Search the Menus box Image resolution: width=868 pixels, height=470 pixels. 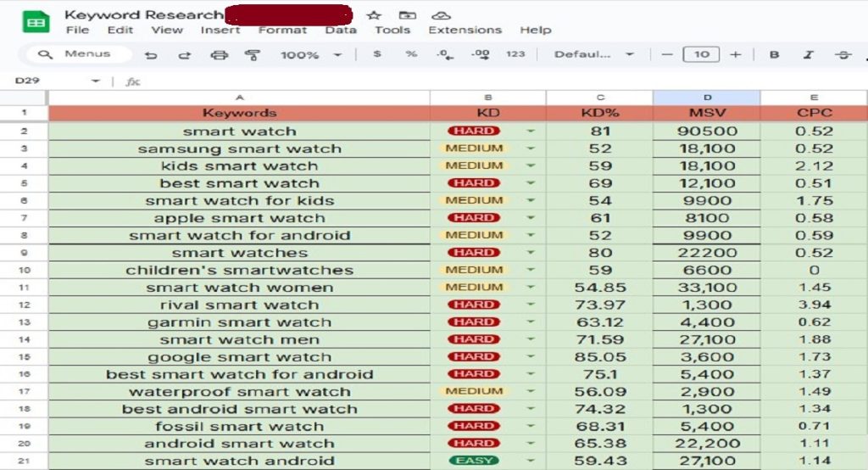click(77, 53)
